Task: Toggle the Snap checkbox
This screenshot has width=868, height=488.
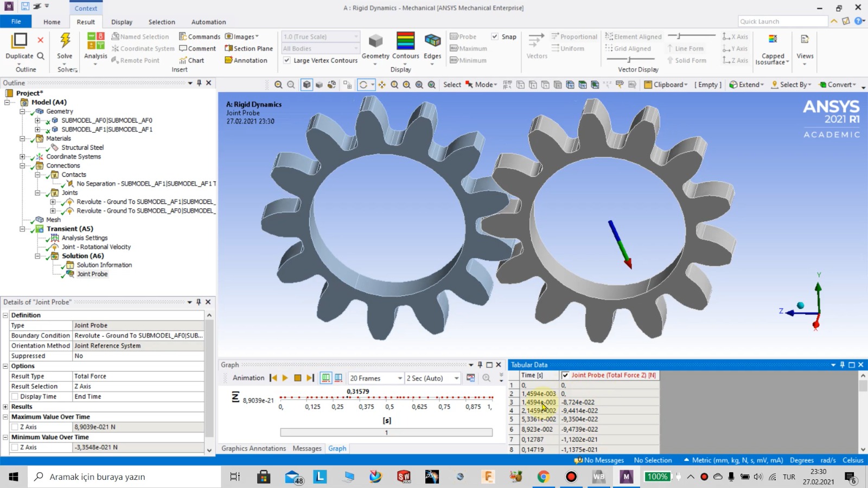Action: click(495, 36)
